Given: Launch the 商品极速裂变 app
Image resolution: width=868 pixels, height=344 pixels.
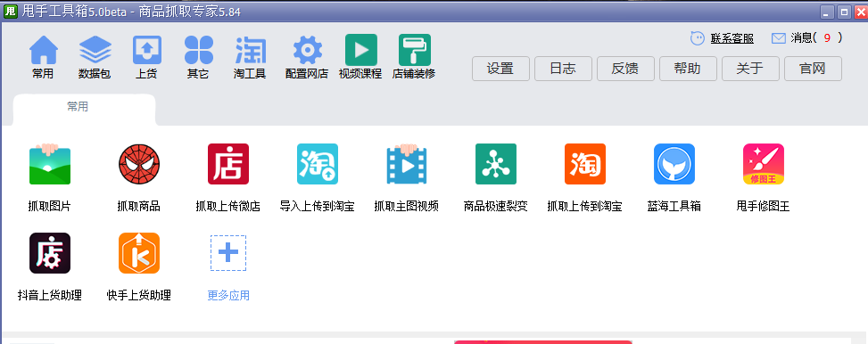Looking at the screenshot, I should tap(495, 164).
